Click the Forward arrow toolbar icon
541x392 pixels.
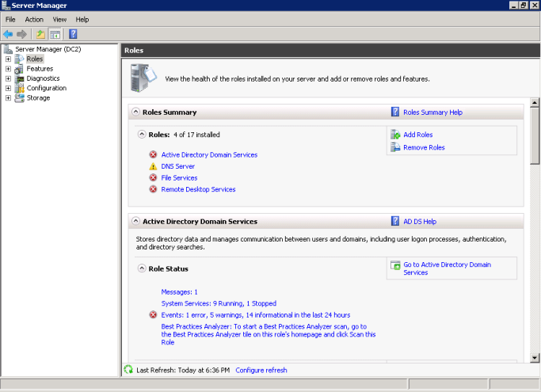coord(21,34)
